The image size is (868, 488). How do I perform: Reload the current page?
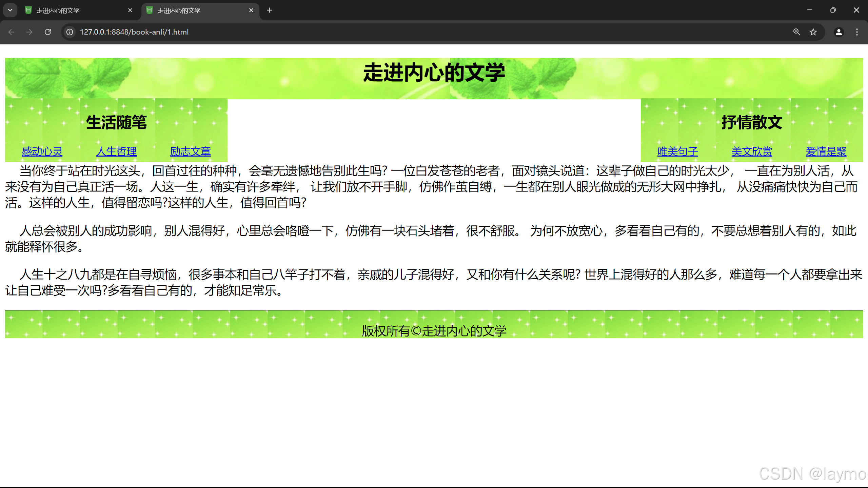(x=48, y=32)
